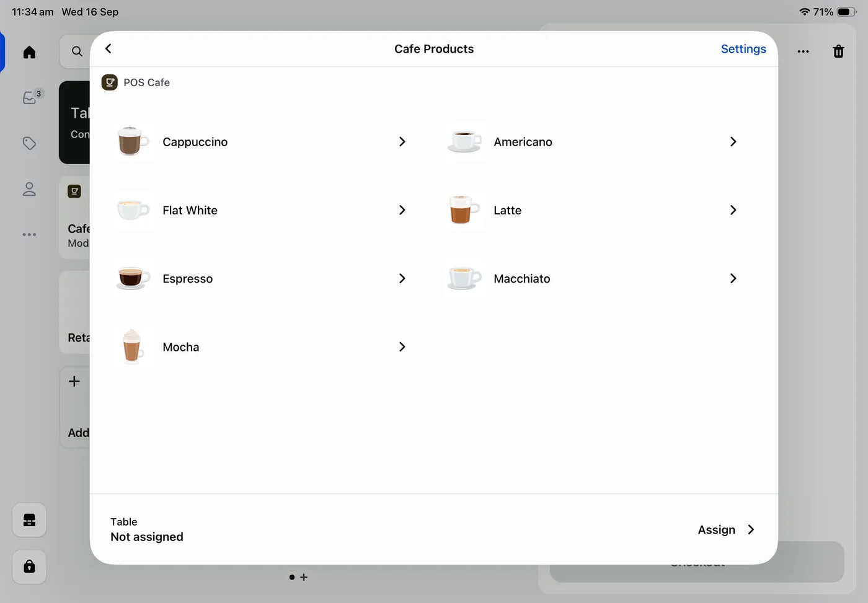Tap the Add tile plus icon
The image size is (868, 603).
pyautogui.click(x=74, y=381)
